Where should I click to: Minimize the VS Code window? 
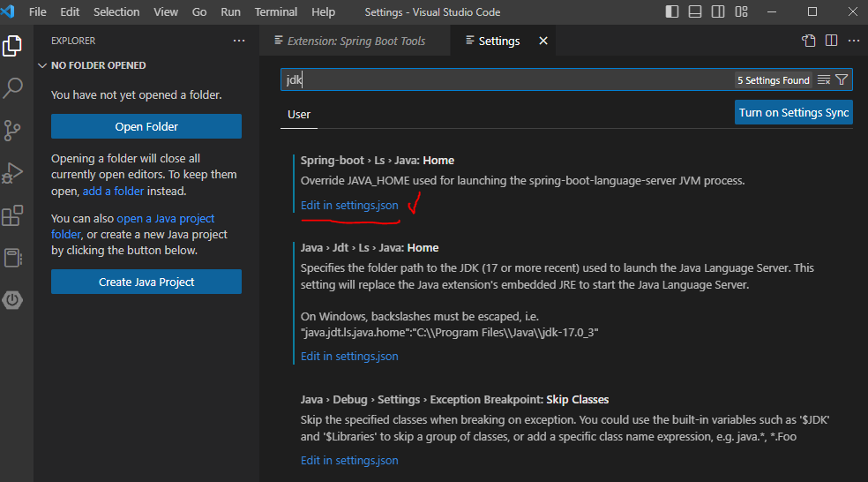tap(772, 11)
